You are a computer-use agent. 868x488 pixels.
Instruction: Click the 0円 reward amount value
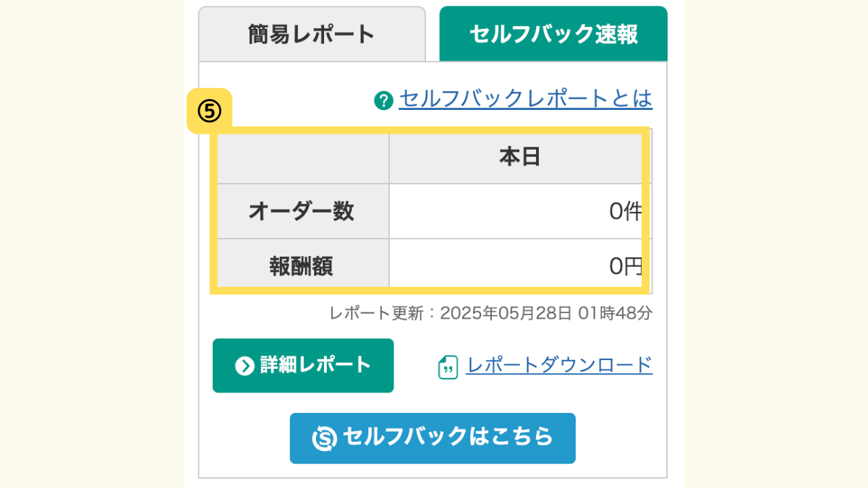[626, 266]
